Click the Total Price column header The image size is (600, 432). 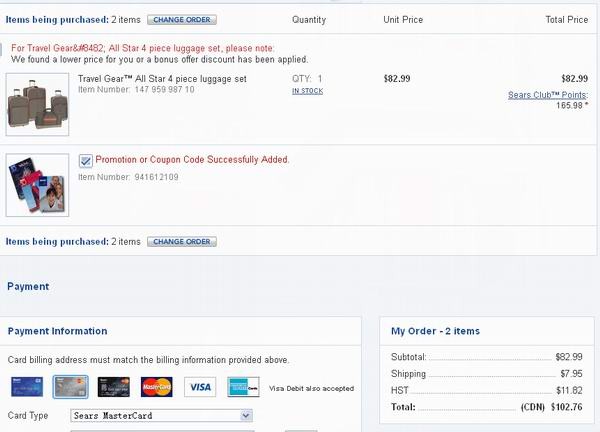tap(567, 20)
